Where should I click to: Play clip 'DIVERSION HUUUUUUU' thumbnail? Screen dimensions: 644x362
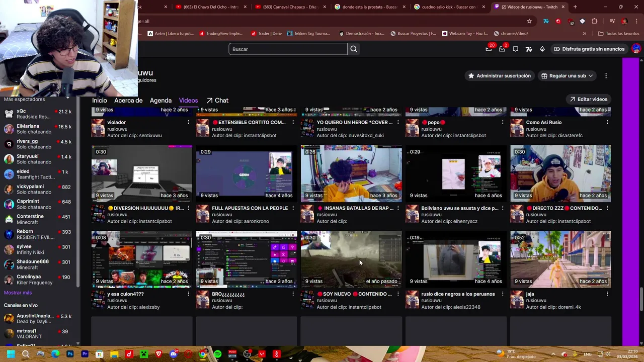142,173
